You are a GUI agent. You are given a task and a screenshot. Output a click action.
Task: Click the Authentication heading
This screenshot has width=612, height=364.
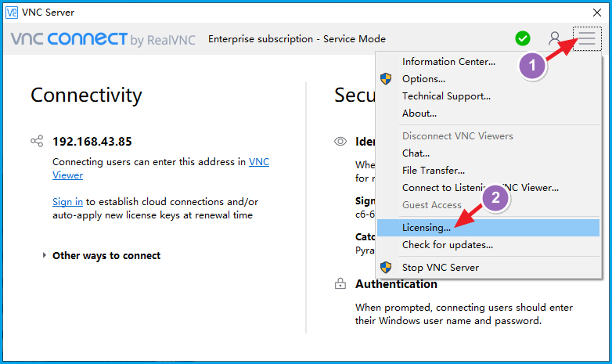[x=396, y=284]
